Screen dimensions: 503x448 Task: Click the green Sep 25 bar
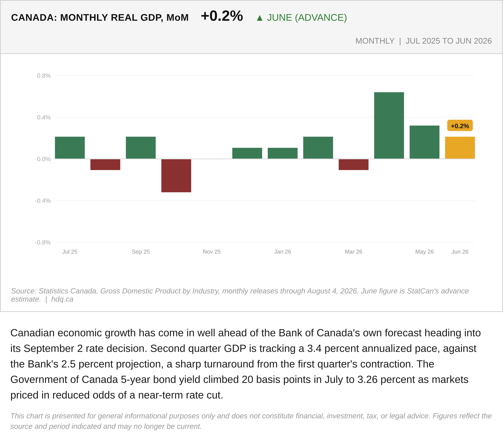[x=141, y=148]
